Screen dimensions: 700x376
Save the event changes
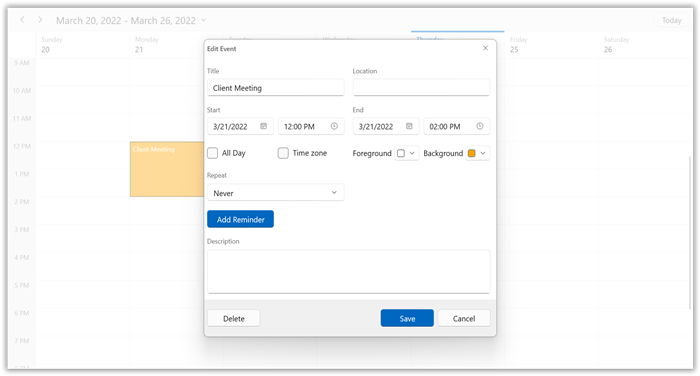coord(407,318)
